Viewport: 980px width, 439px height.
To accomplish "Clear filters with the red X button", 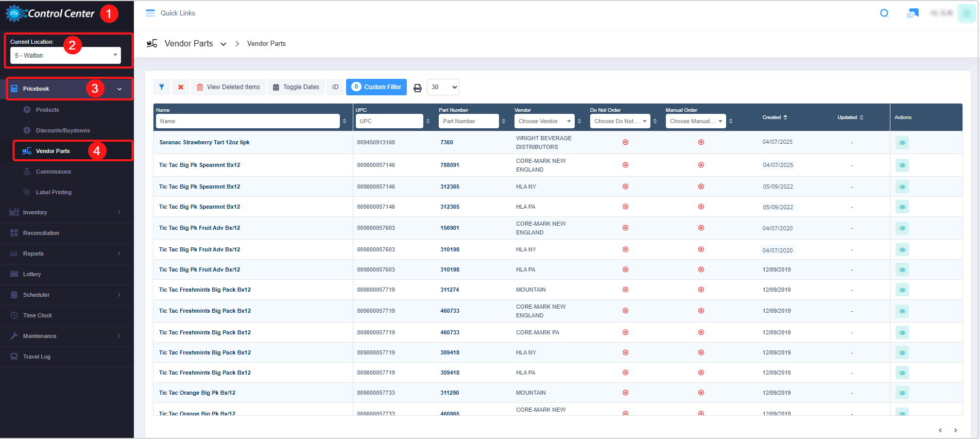I will point(181,87).
